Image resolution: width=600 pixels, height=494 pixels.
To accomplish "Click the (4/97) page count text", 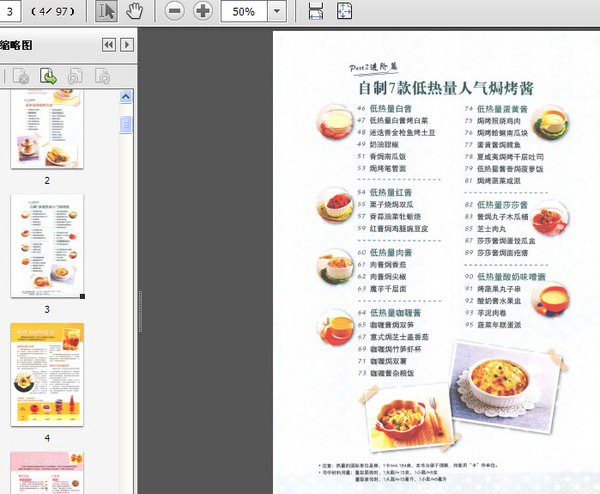I will coord(53,11).
